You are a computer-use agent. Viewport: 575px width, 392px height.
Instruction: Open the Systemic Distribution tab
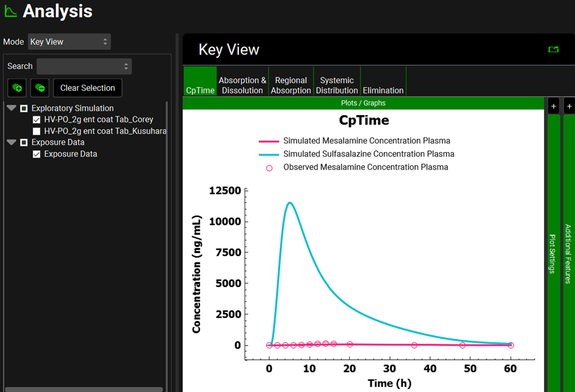(x=337, y=85)
